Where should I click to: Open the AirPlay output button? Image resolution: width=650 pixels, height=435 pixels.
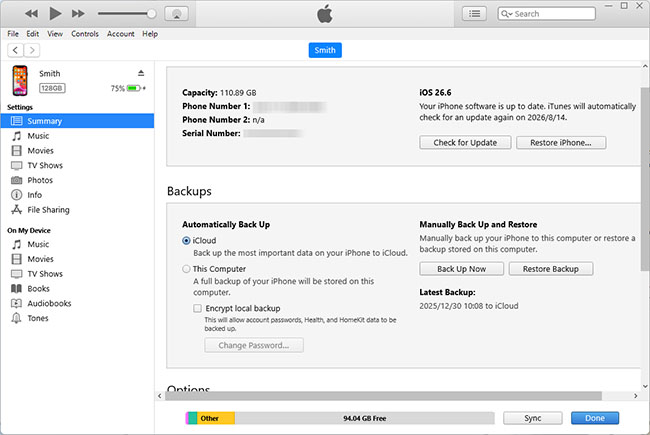point(177,14)
